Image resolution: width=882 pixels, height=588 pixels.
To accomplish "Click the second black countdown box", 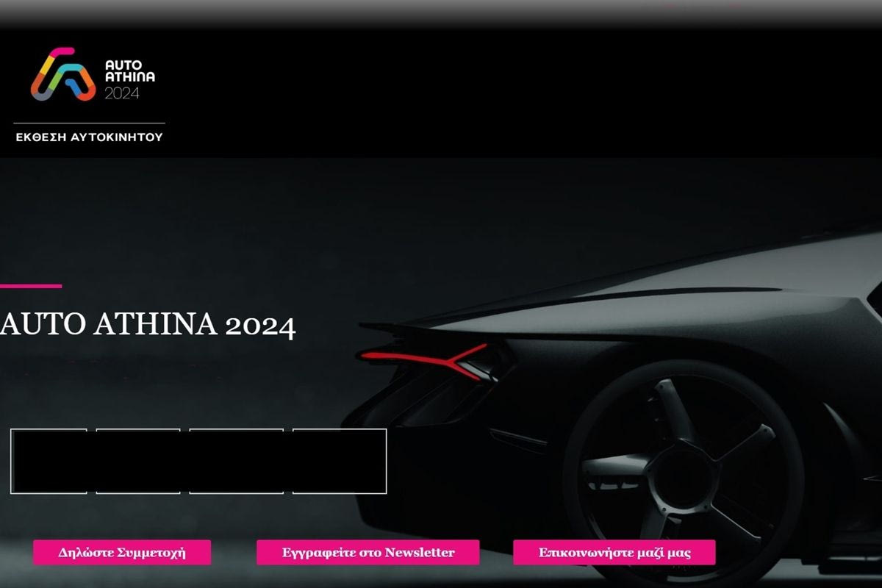I will pyautogui.click(x=138, y=461).
